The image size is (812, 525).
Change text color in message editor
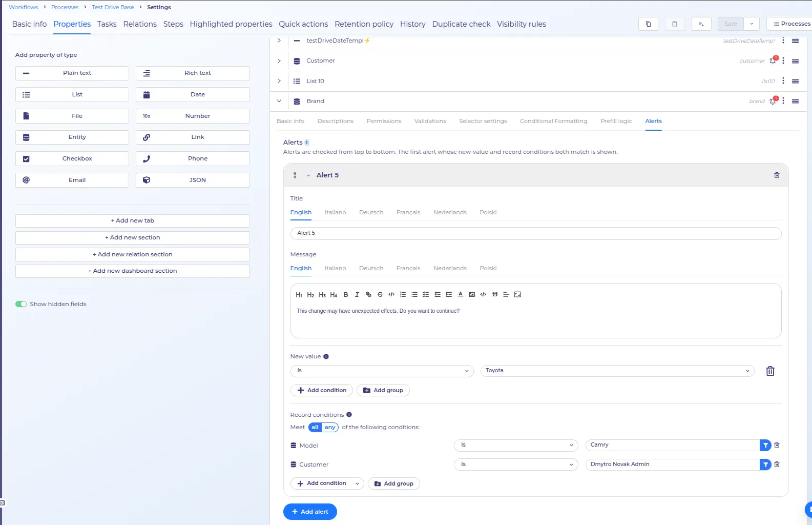(x=461, y=294)
